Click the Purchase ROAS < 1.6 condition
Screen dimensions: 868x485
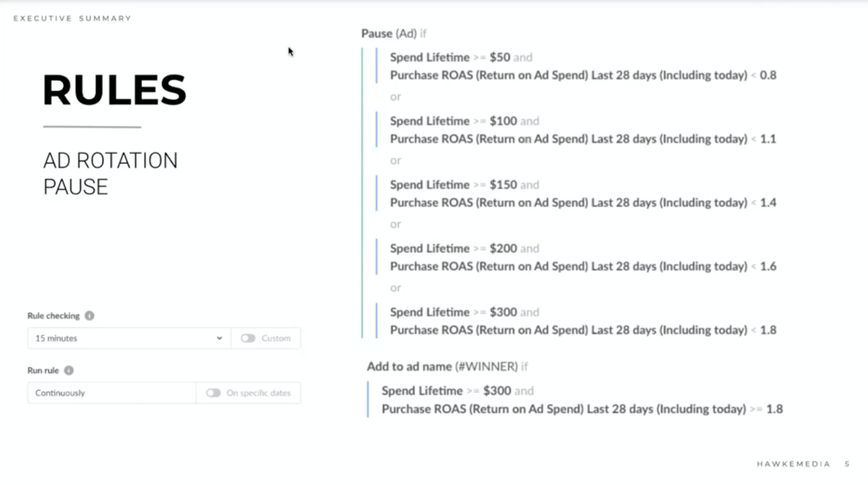(583, 266)
